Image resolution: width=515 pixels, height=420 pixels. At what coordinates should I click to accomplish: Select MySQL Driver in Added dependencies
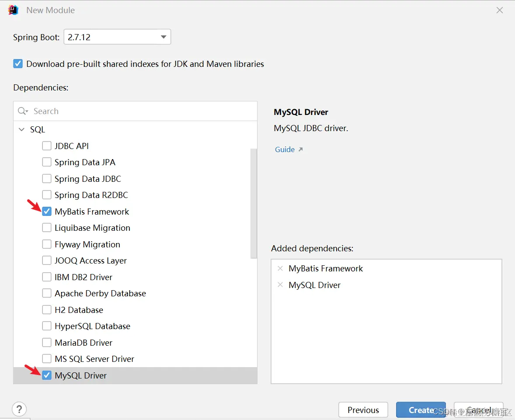click(314, 285)
